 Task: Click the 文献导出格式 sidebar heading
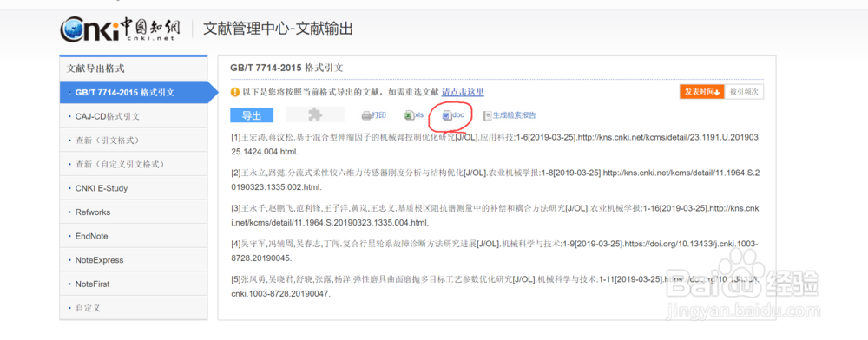coord(95,69)
